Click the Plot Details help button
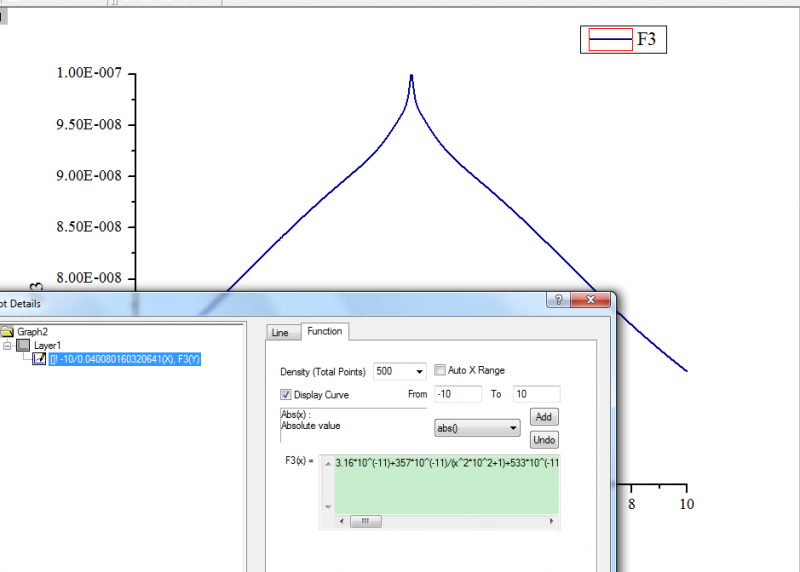This screenshot has height=572, width=800. click(559, 300)
